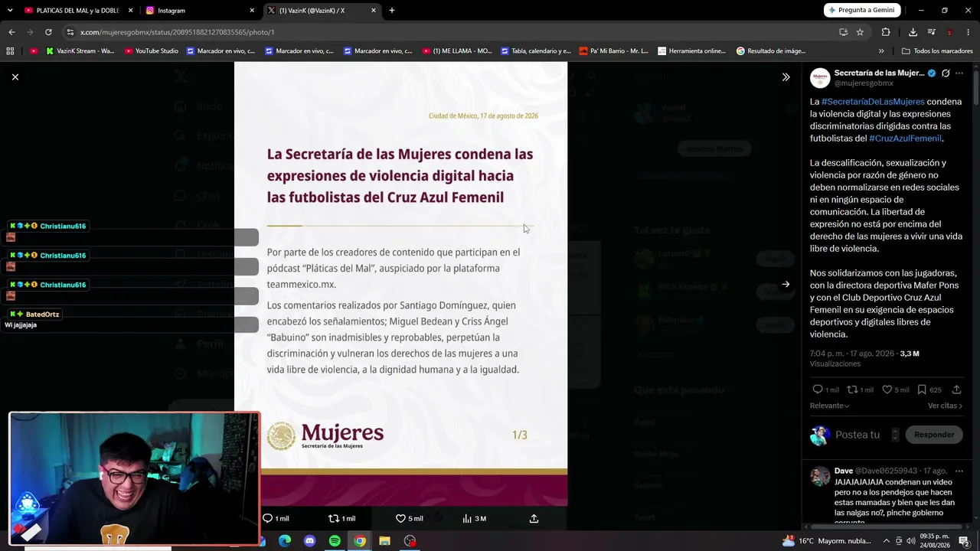980x551 pixels.
Task: Open the 7:04 p. m. 17 ago. 2026 timestamp
Action: 852,354
